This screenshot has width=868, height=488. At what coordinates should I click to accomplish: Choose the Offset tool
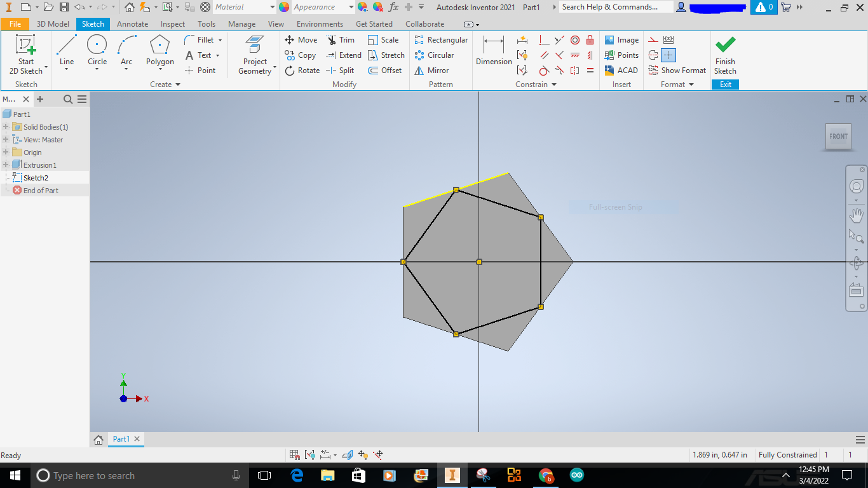[x=385, y=71]
